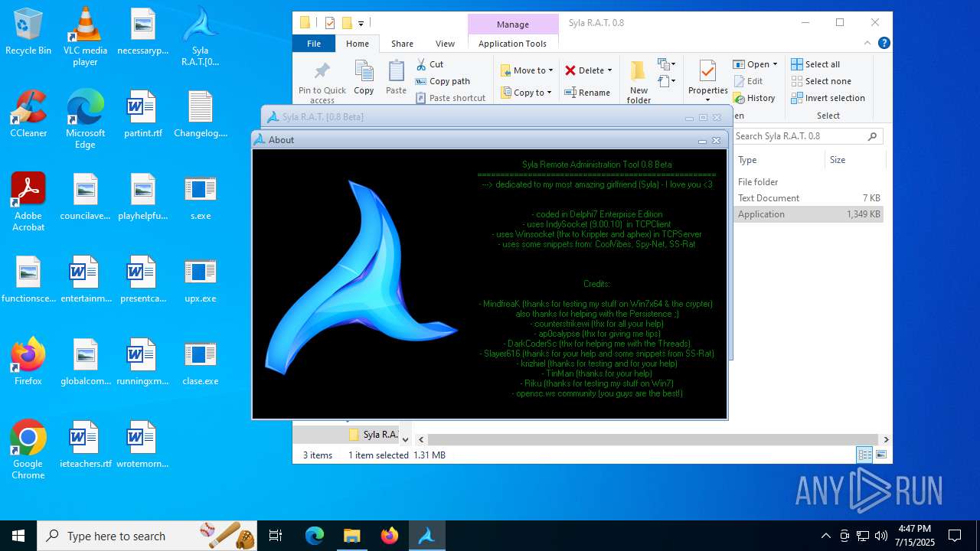The height and width of the screenshot is (551, 980).
Task: Switch to the Share ribbon tab
Action: click(x=402, y=44)
